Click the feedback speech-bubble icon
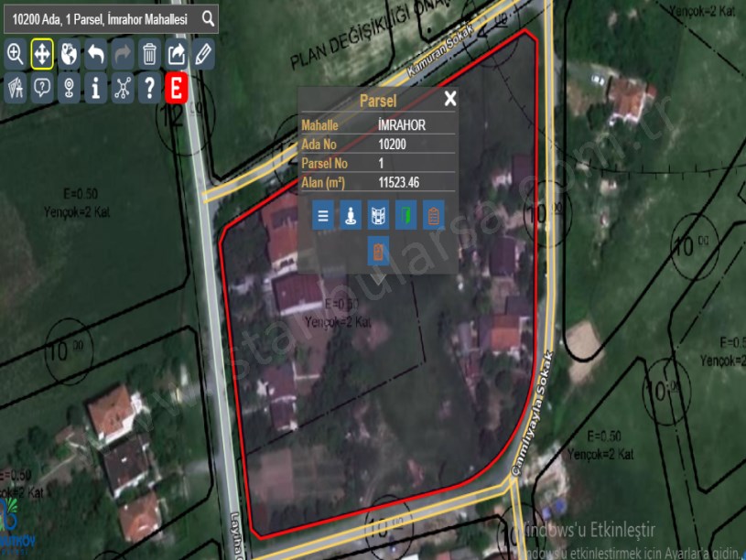The height and width of the screenshot is (560, 746). pyautogui.click(x=43, y=88)
